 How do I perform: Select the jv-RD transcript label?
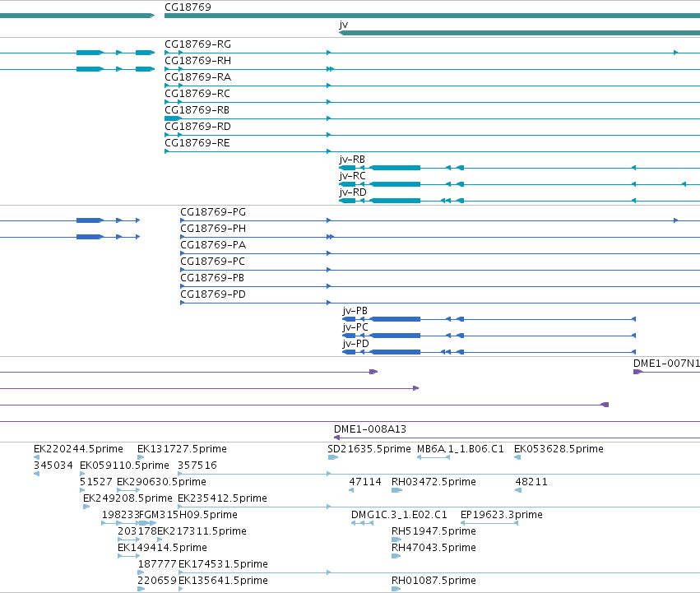(x=353, y=192)
